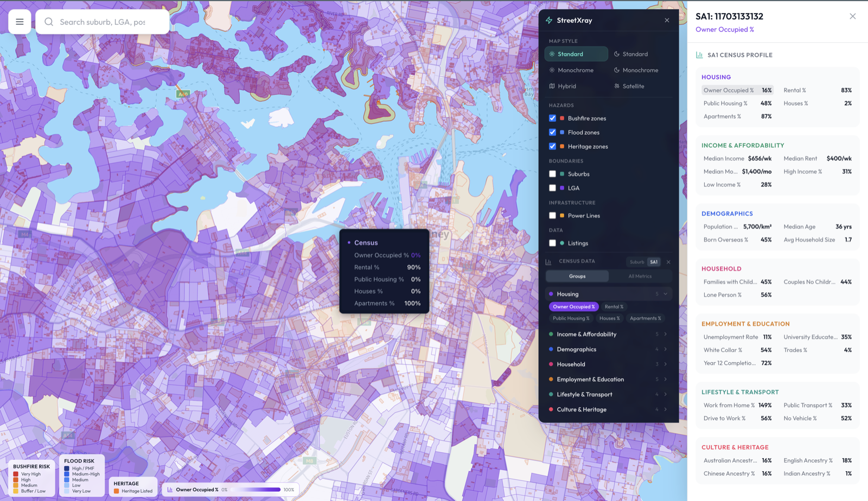Click the Owner Occupied % legend gradient slider
Image resolution: width=868 pixels, height=501 pixels.
coord(255,489)
